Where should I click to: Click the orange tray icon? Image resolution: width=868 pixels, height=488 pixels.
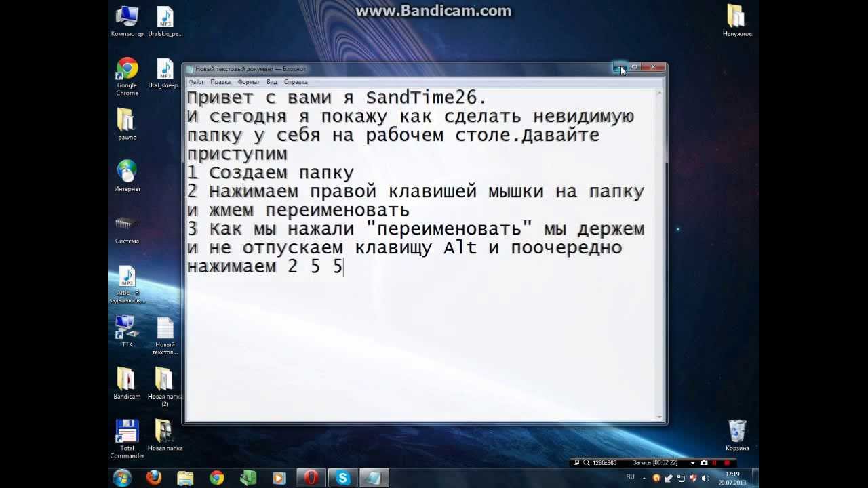(656, 479)
